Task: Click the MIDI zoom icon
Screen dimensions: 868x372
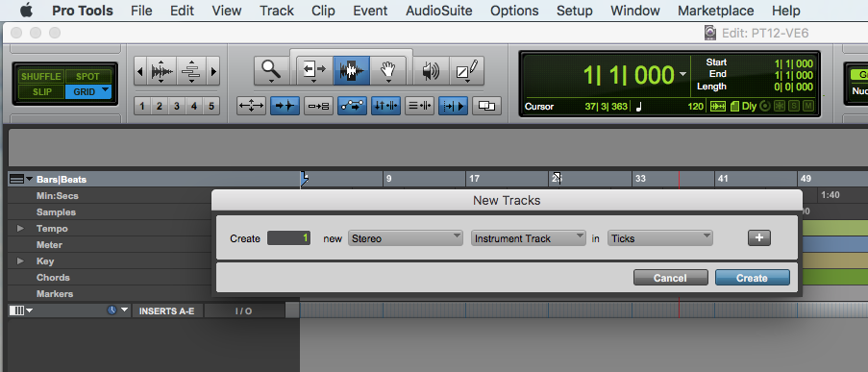Action: tap(191, 71)
